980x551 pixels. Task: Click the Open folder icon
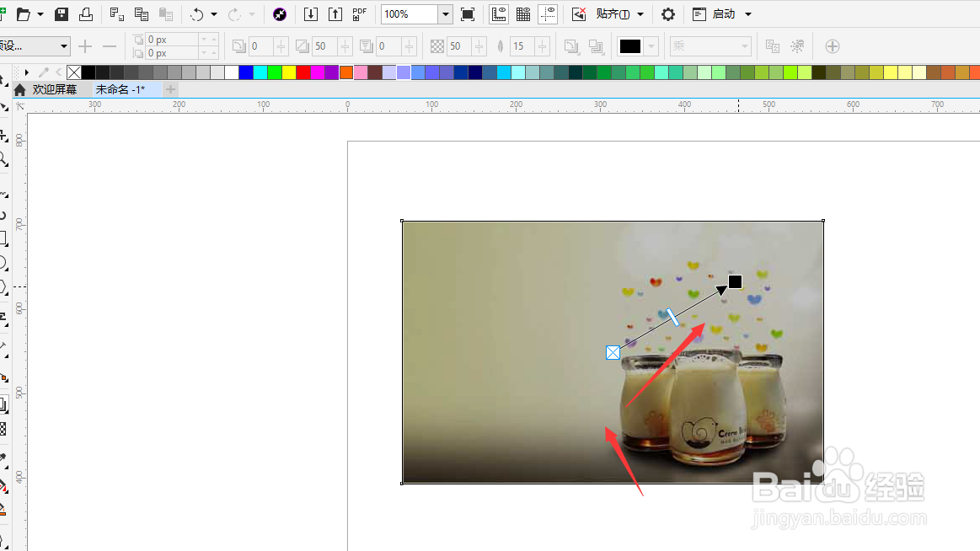tap(23, 13)
